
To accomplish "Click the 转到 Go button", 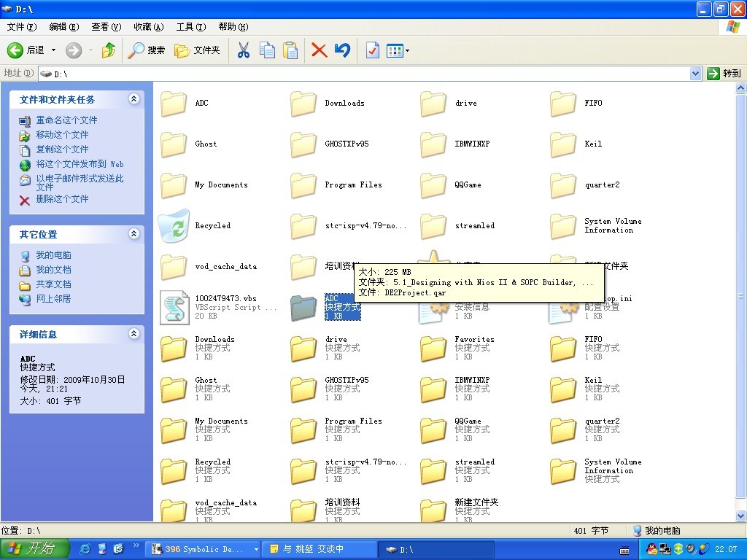I will 724,73.
